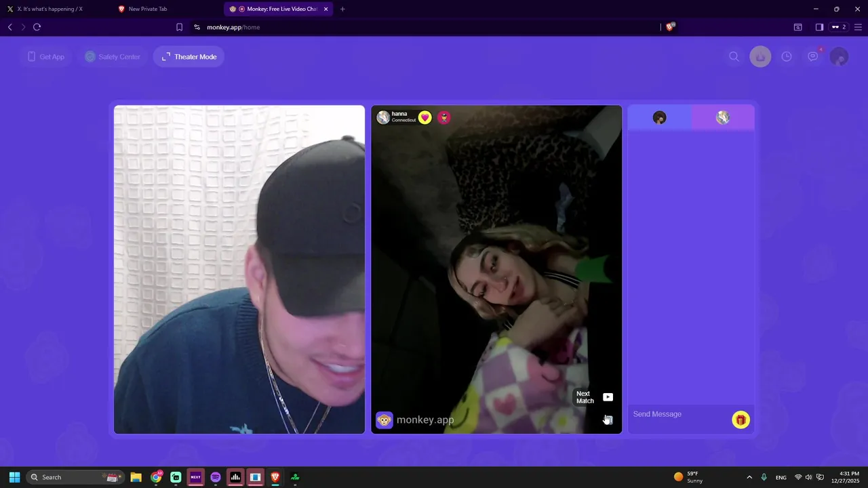Open the Safety Center
Viewport: 868px width, 488px height.
coord(113,57)
